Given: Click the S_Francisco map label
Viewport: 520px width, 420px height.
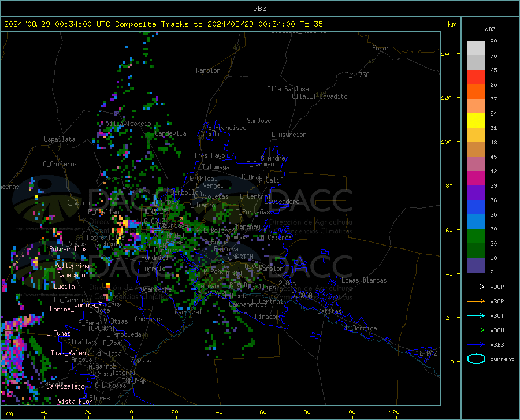Looking at the screenshot, I should 227,128.
